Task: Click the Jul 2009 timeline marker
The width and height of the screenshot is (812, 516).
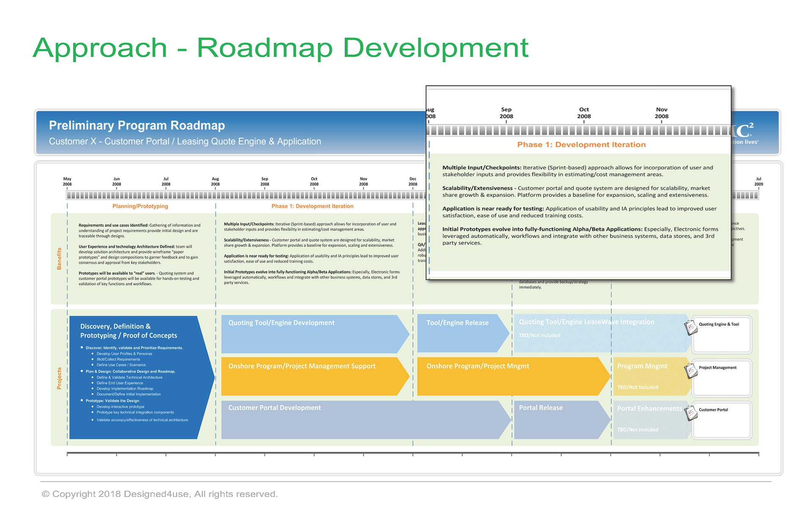Action: point(758,181)
